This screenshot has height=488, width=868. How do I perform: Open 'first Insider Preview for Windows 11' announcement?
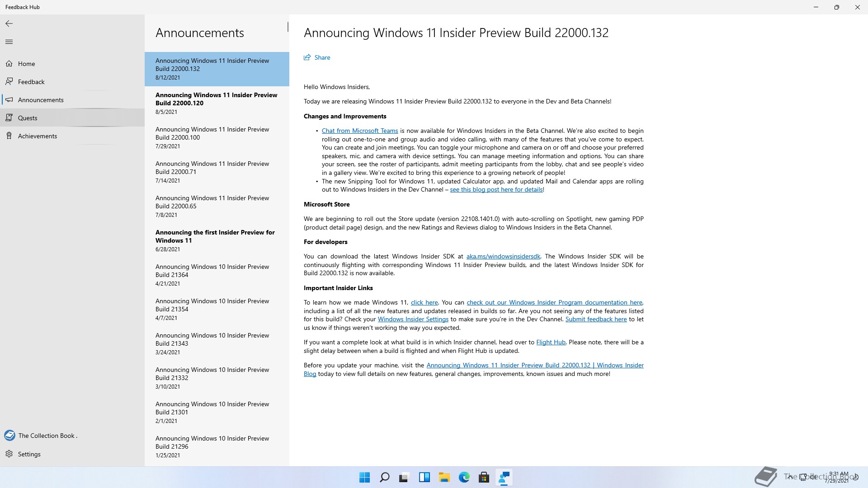(x=217, y=241)
